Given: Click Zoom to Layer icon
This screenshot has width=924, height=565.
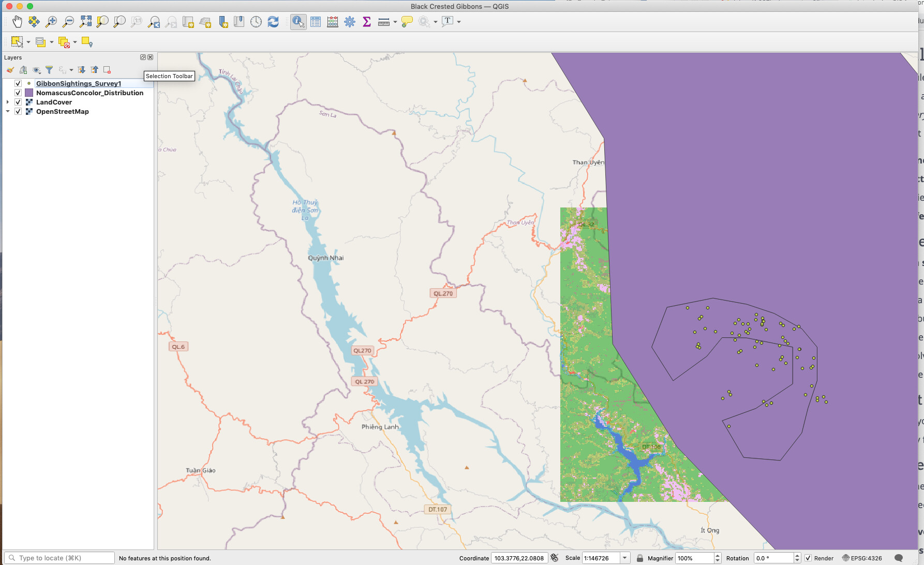Looking at the screenshot, I should pyautogui.click(x=120, y=22).
